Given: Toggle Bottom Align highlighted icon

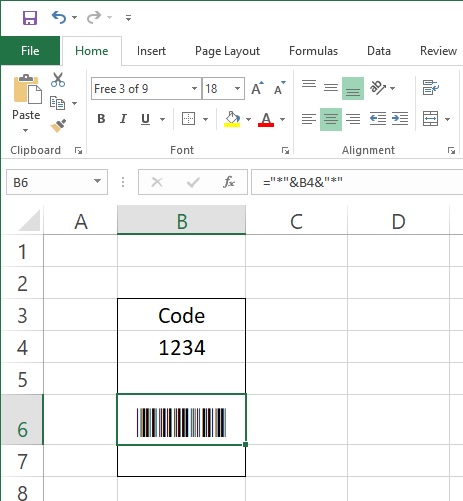Looking at the screenshot, I should pos(353,88).
